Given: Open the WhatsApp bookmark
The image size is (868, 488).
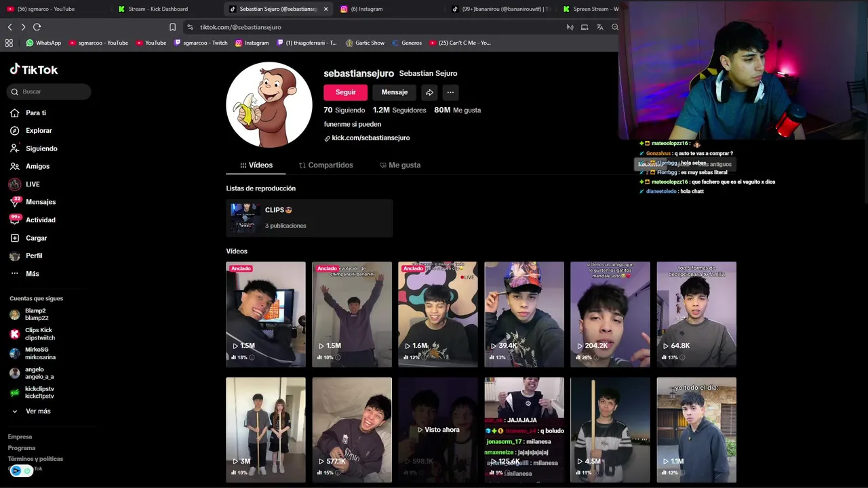Looking at the screenshot, I should [43, 43].
